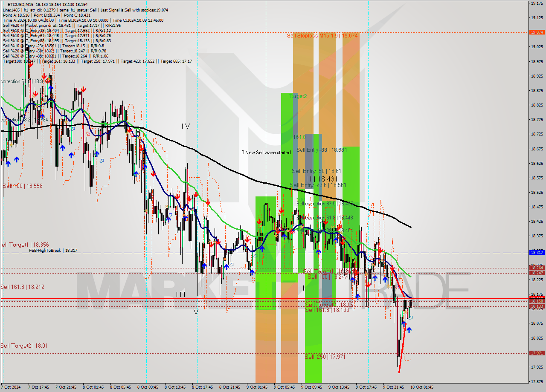This screenshot has height=392, width=546.
Task: Select the 17.971 price axis tag
Action: pos(537,353)
